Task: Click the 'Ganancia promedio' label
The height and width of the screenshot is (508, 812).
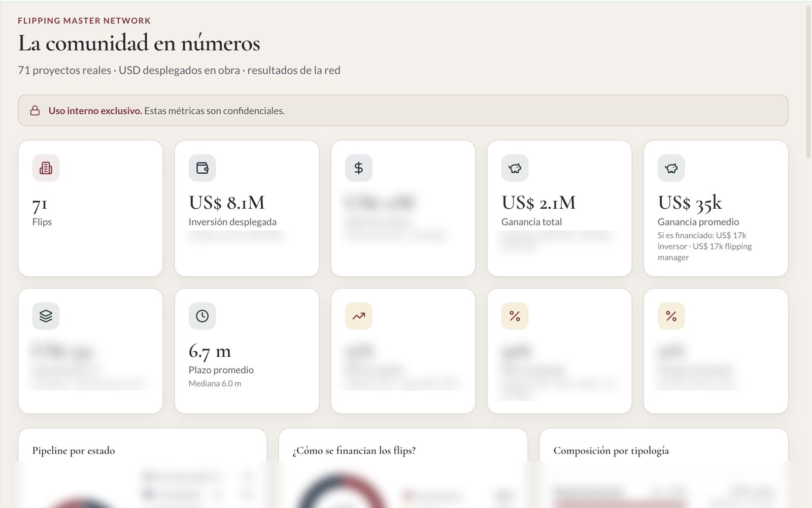Action: [x=698, y=222]
